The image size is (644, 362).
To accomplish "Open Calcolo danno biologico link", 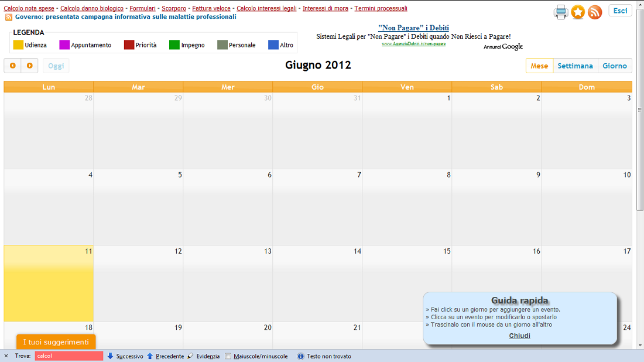I will pos(92,8).
